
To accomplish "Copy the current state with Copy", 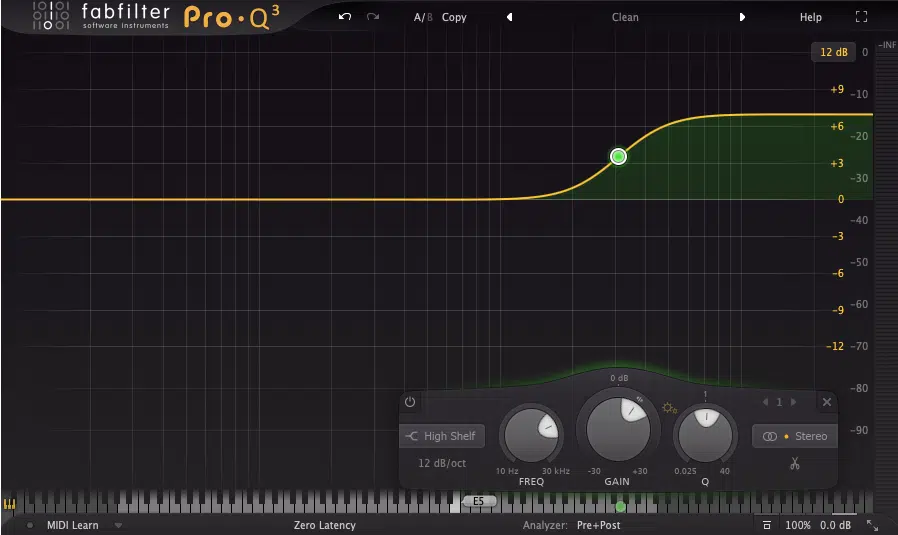I will [x=454, y=17].
